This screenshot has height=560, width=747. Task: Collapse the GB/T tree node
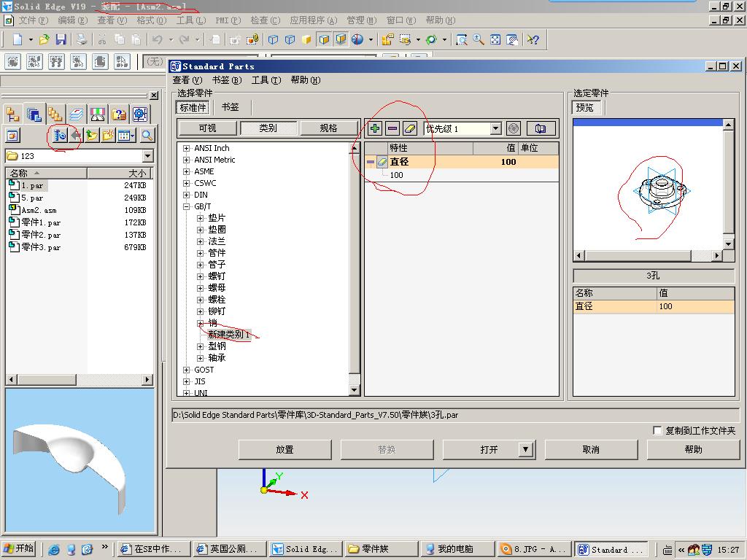(x=186, y=206)
